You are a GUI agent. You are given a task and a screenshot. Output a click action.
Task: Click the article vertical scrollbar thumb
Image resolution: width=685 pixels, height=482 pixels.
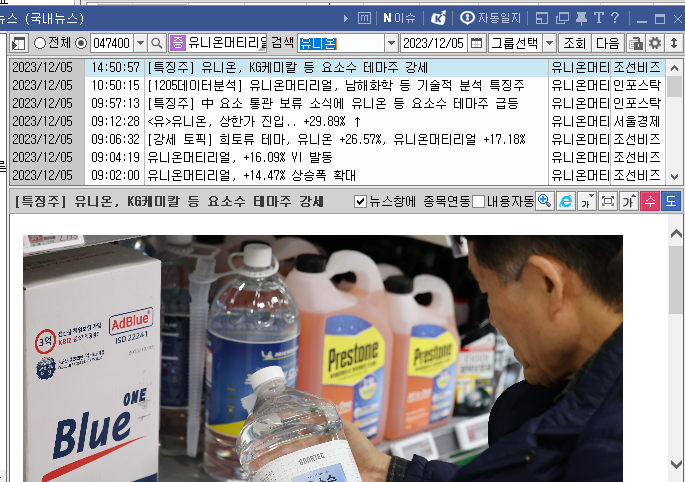[676, 280]
